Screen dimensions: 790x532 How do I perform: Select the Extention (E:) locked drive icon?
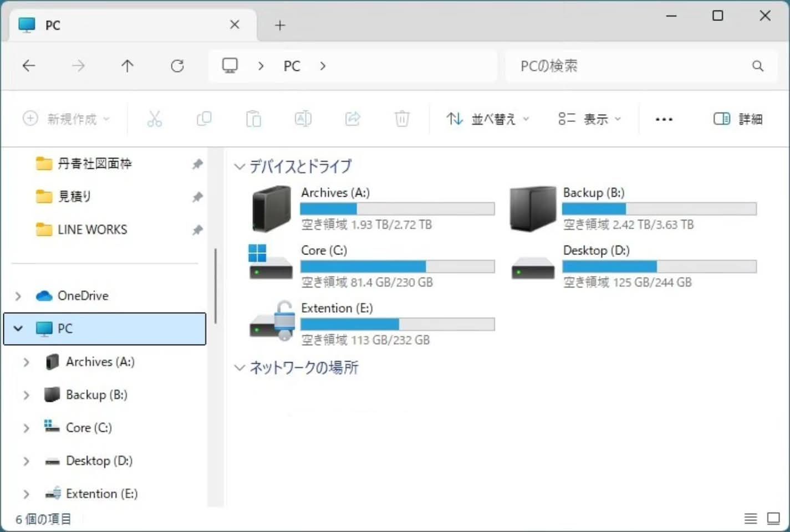pyautogui.click(x=272, y=320)
